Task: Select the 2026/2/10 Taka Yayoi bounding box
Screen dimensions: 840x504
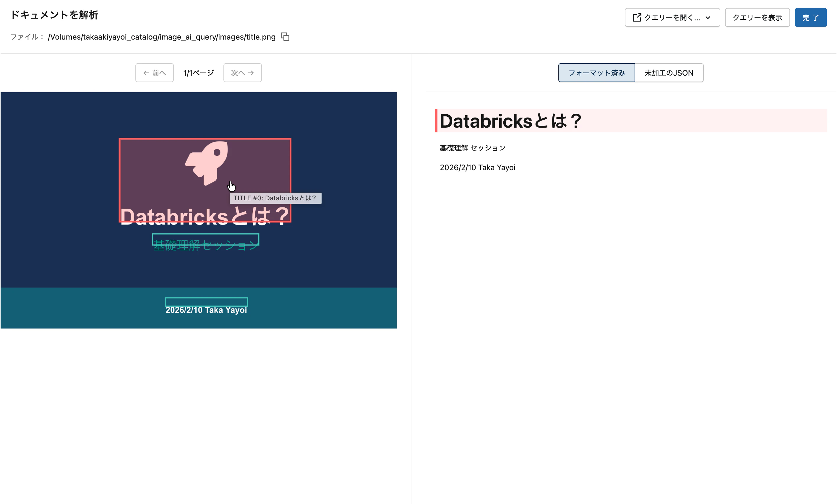Action: point(206,302)
